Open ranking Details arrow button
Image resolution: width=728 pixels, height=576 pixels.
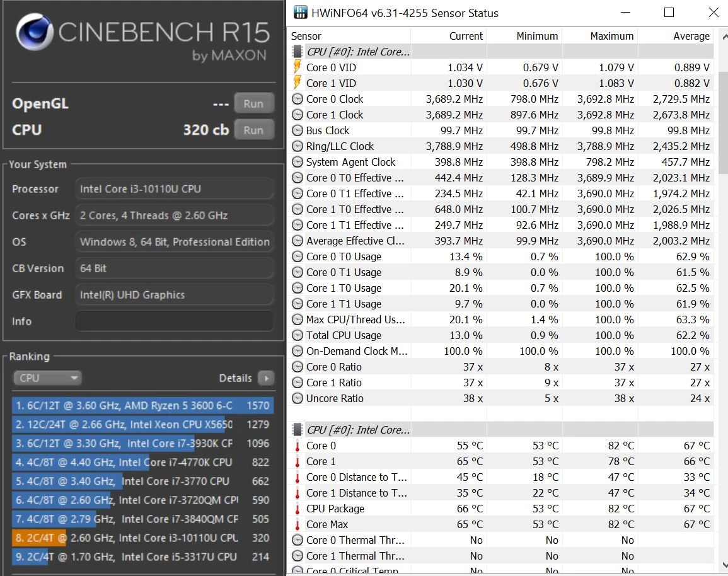pos(266,378)
